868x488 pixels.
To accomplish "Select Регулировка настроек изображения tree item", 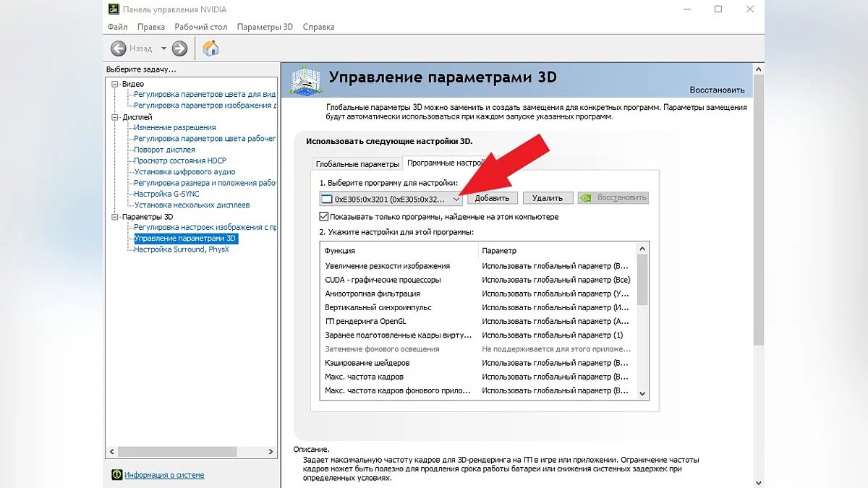I will tap(205, 228).
